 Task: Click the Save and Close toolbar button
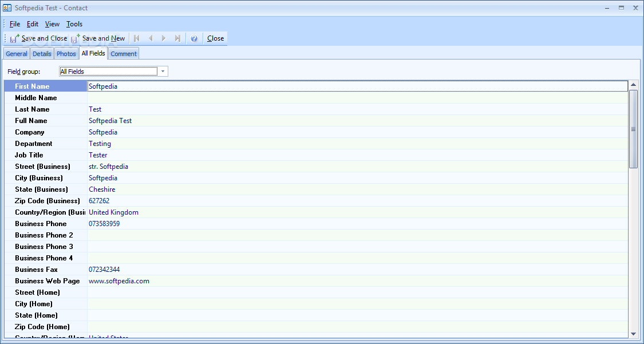click(x=38, y=38)
